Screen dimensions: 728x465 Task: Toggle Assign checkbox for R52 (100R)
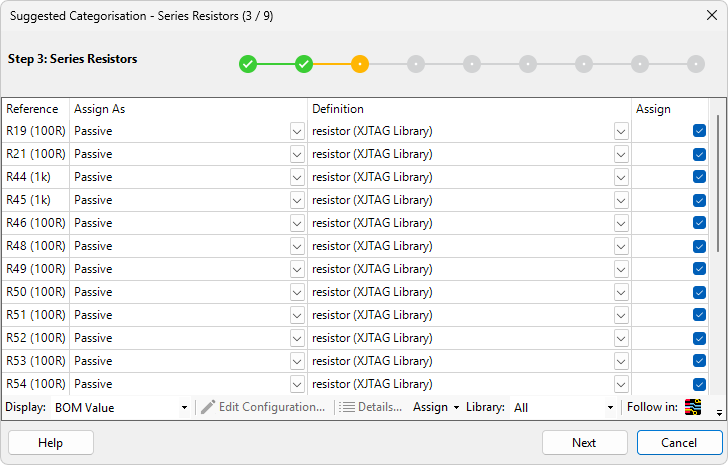tap(699, 338)
